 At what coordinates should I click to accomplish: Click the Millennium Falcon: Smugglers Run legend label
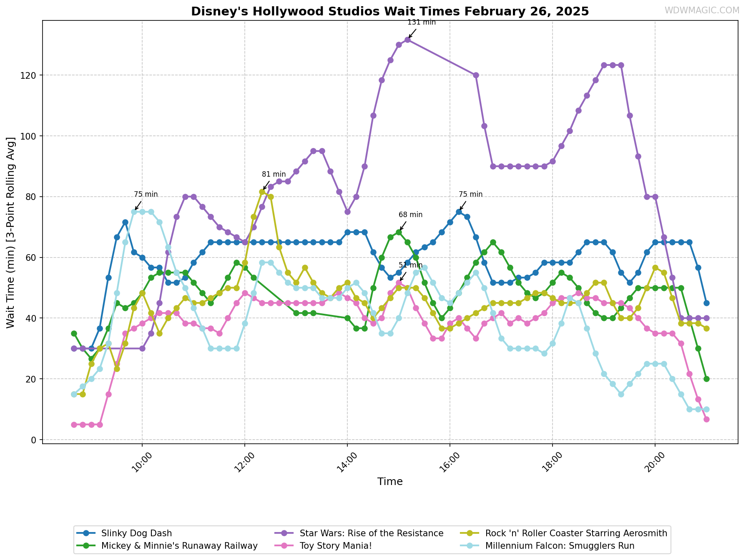pos(560,546)
